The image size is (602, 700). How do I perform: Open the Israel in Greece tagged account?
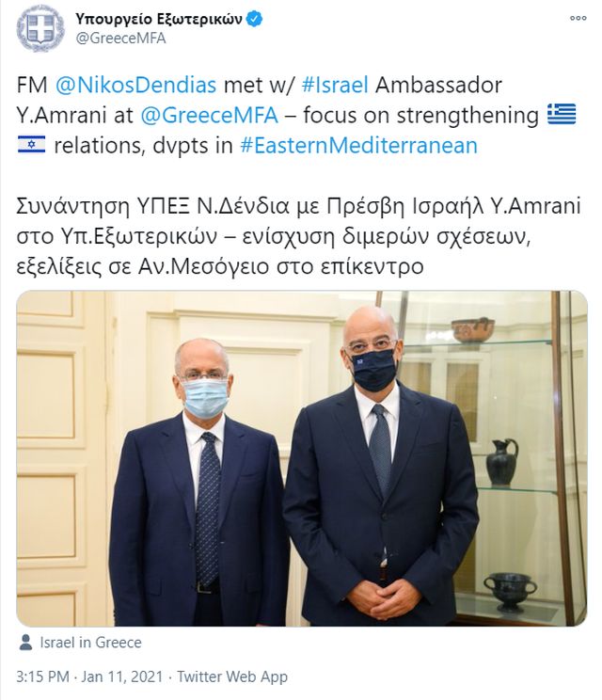pyautogui.click(x=90, y=643)
